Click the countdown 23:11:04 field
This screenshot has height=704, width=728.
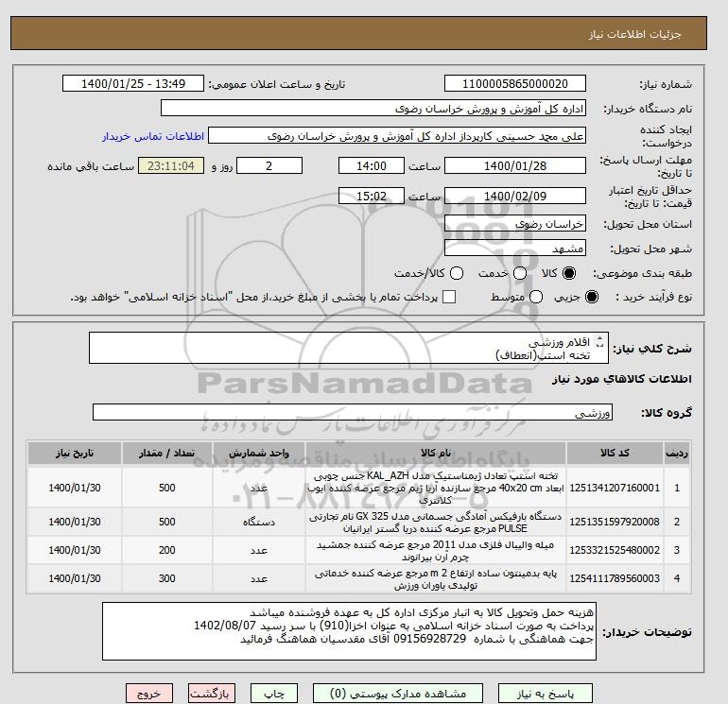click(x=171, y=165)
